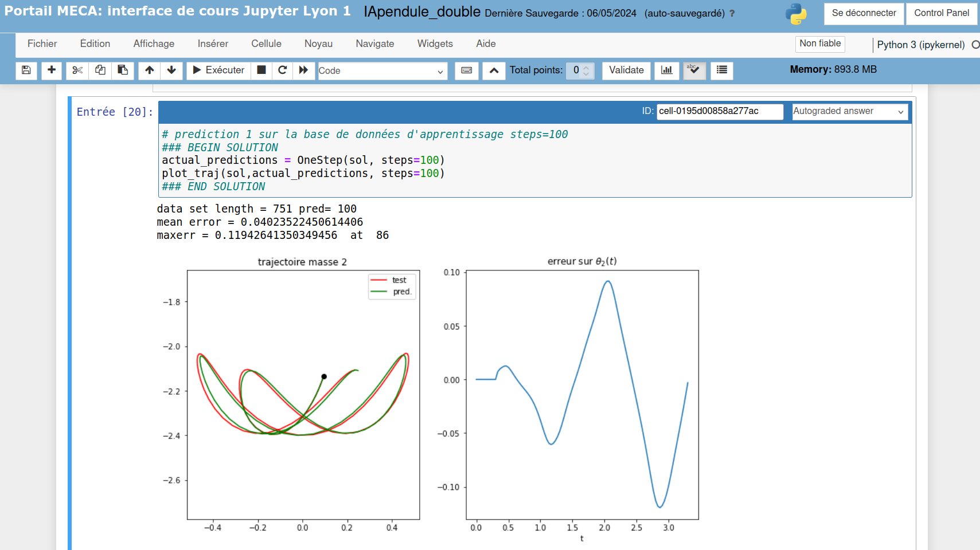Toggle the spellcheck abc checkmark button

point(694,70)
